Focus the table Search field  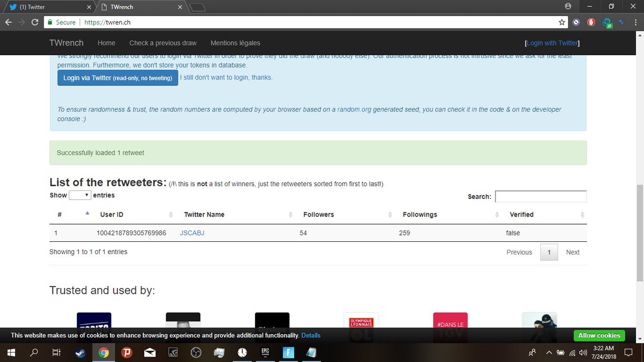point(540,196)
